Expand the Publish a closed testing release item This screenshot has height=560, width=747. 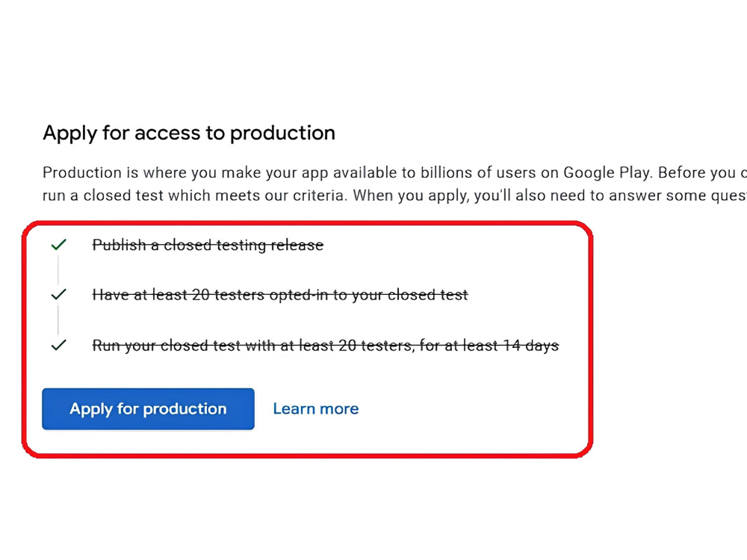click(x=208, y=244)
